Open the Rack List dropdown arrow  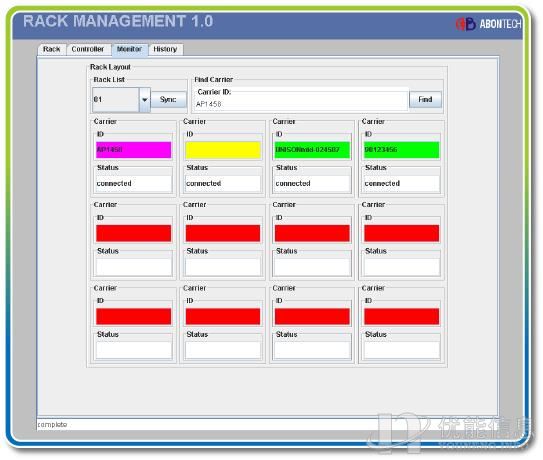[145, 100]
